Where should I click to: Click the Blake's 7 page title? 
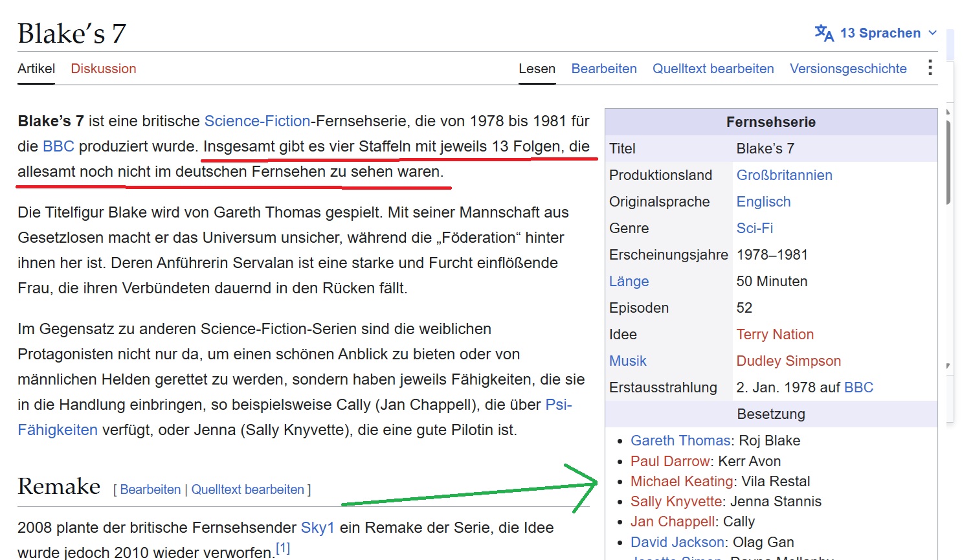click(72, 34)
